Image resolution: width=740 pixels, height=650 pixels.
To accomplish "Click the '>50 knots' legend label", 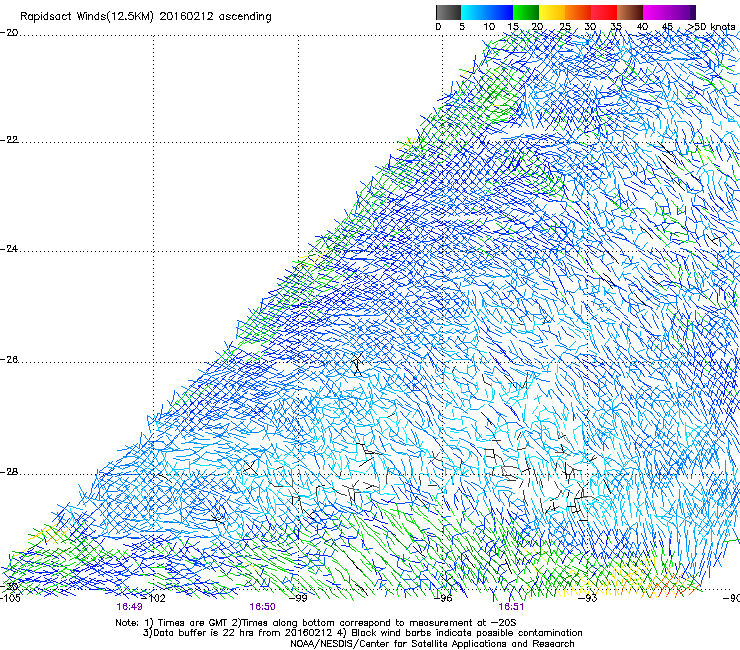I will click(712, 27).
